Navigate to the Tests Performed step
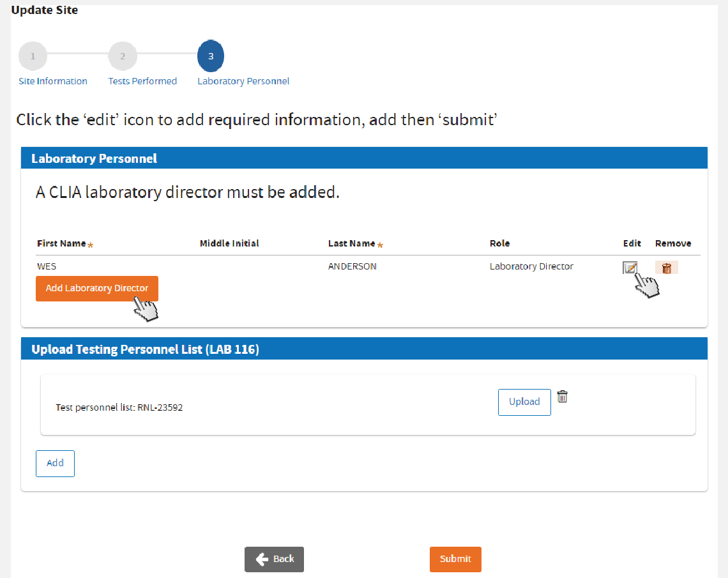Image resolution: width=728 pixels, height=578 pixels. [x=142, y=81]
